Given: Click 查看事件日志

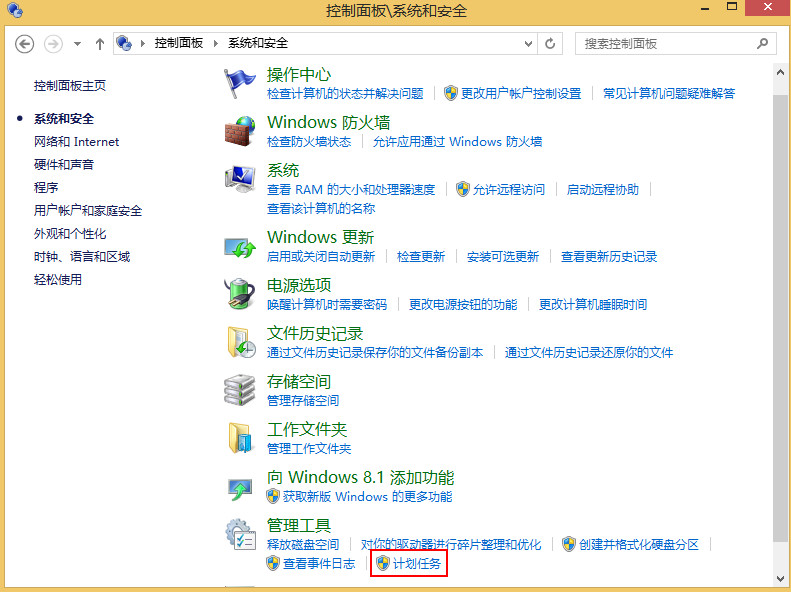Looking at the screenshot, I should (319, 564).
